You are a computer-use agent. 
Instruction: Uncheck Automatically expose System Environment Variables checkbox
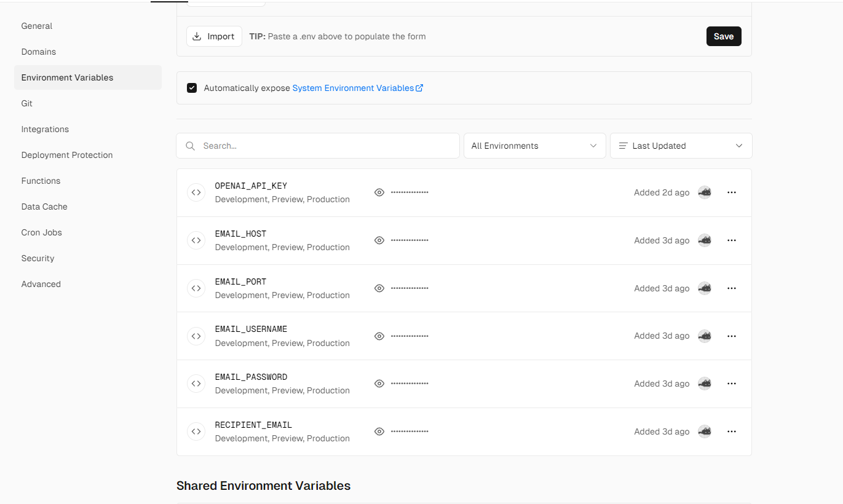point(192,88)
